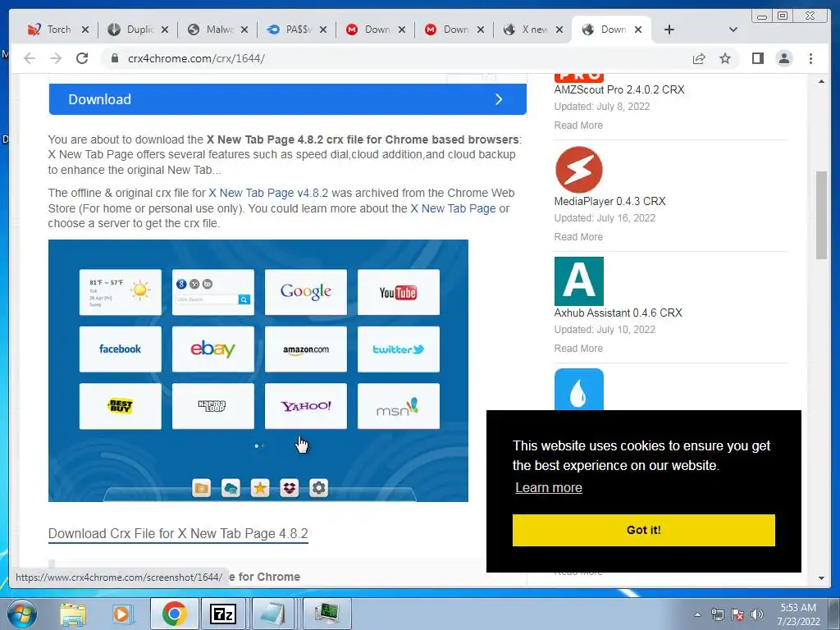840x630 pixels.
Task: Follow the X New Tab Page link before 'or'
Action: click(x=453, y=208)
